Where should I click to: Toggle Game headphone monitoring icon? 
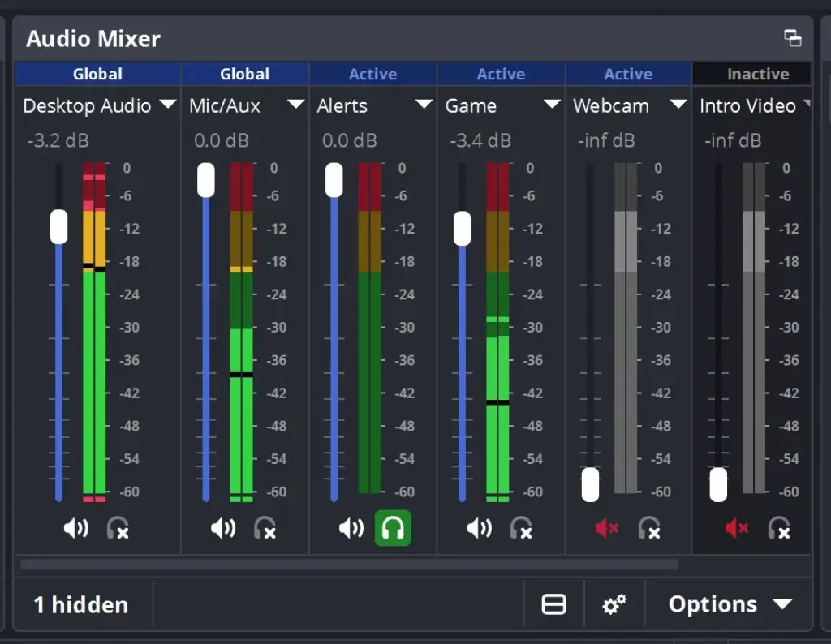coord(521,528)
